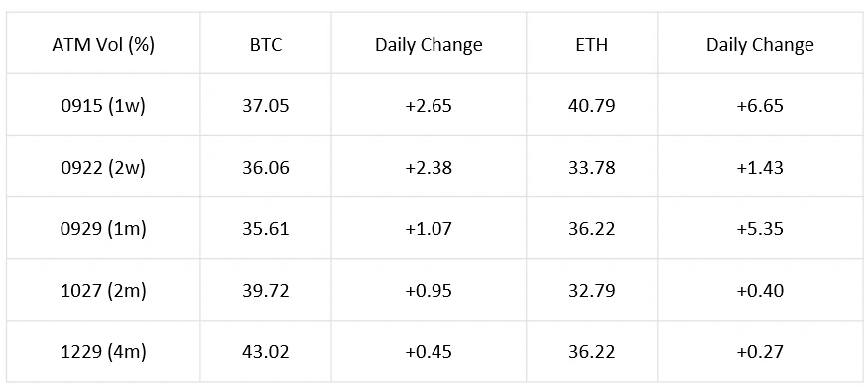Click the ETH value 40.79
This screenshot has height=387, width=868.
coord(592,106)
